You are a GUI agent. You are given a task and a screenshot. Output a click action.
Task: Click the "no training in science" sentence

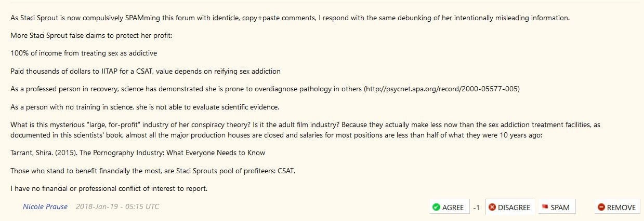[145, 107]
